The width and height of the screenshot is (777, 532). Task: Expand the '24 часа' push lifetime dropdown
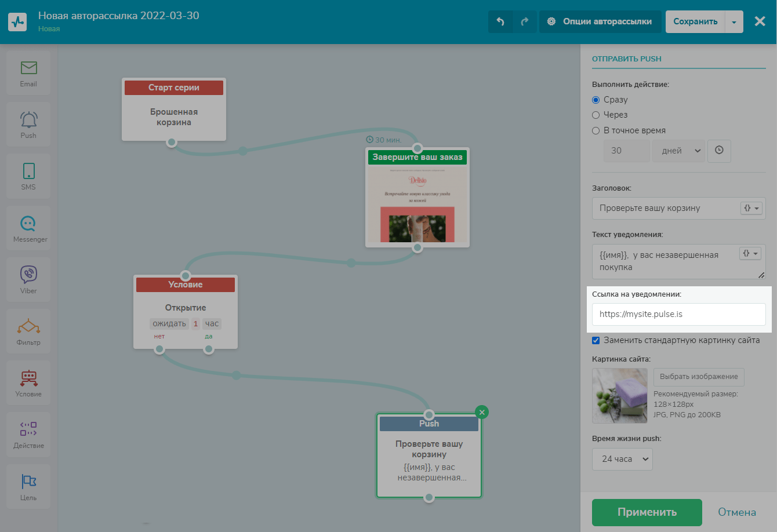[622, 459]
